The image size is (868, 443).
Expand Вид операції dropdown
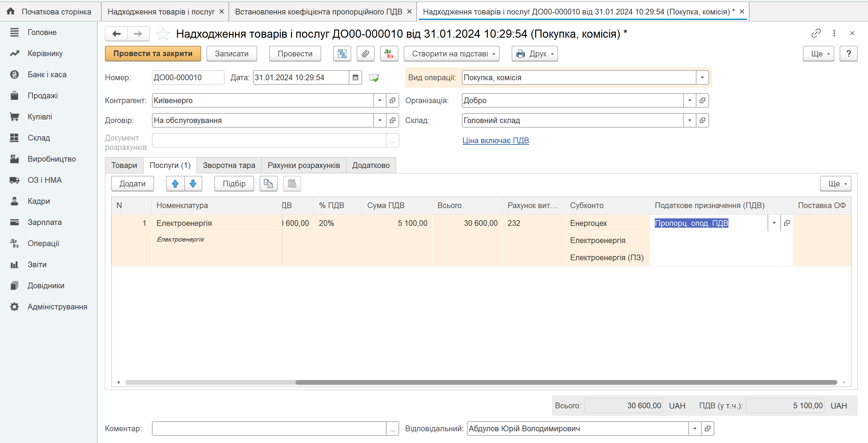(x=702, y=78)
